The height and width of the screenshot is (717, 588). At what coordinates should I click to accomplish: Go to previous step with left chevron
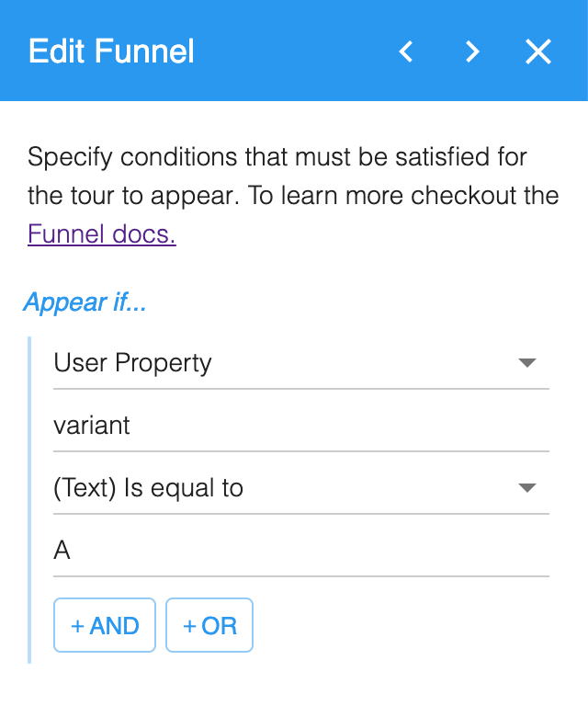pyautogui.click(x=406, y=51)
